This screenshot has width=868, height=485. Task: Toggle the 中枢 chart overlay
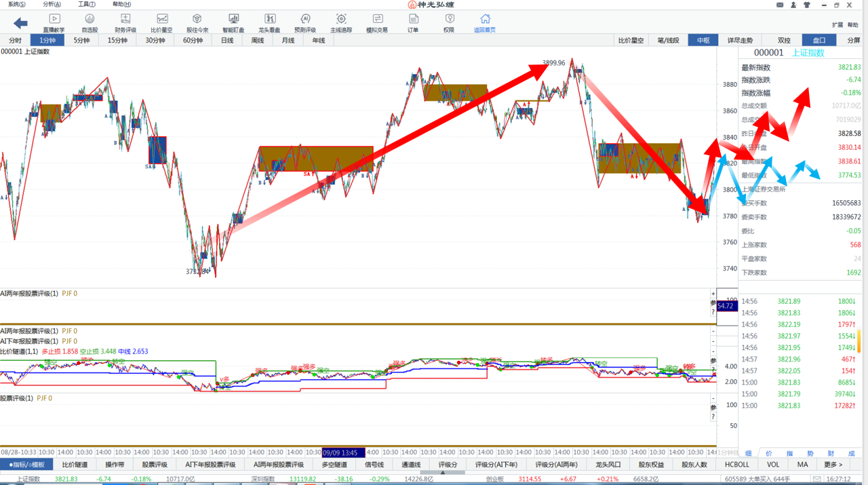click(703, 41)
